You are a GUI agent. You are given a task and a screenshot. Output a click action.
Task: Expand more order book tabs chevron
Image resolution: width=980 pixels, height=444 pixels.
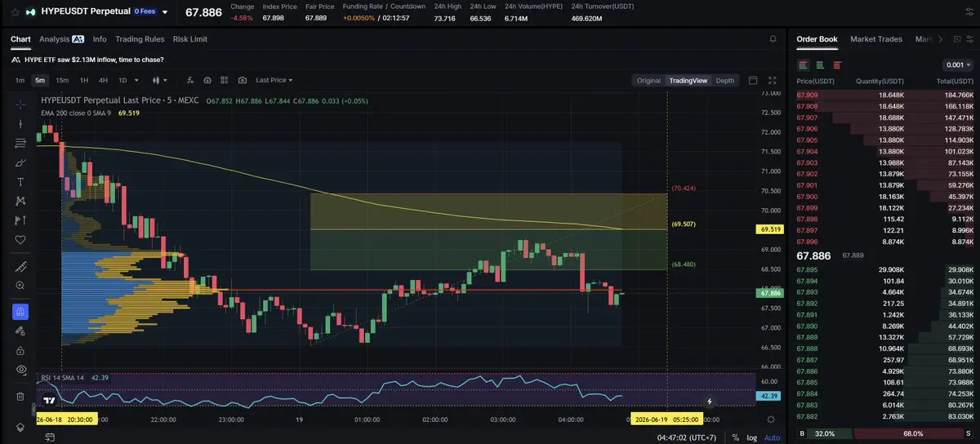(x=940, y=39)
